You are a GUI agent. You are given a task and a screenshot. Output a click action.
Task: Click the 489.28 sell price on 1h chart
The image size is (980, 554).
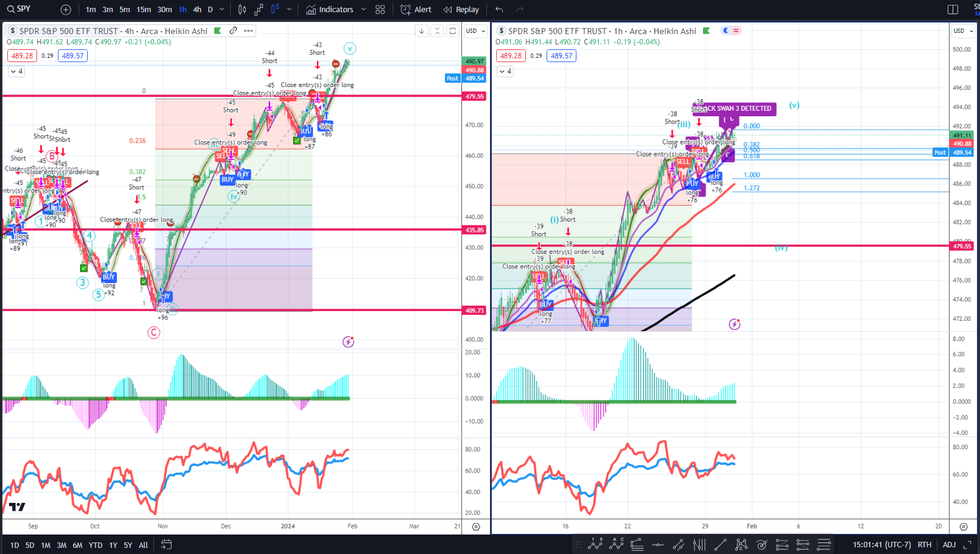tap(511, 56)
